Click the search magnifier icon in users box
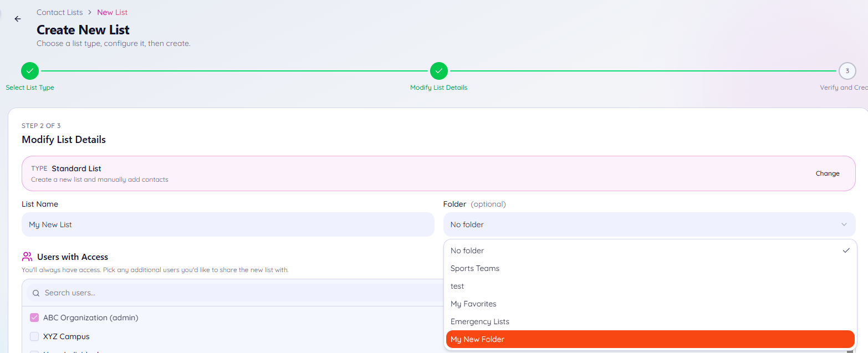Viewport: 868px width, 353px height. pos(36,293)
